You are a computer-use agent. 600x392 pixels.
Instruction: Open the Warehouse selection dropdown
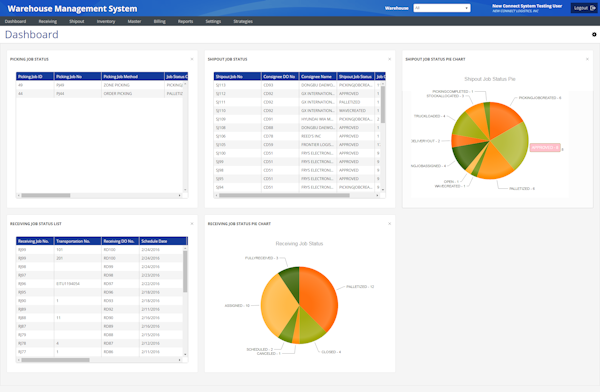point(442,8)
